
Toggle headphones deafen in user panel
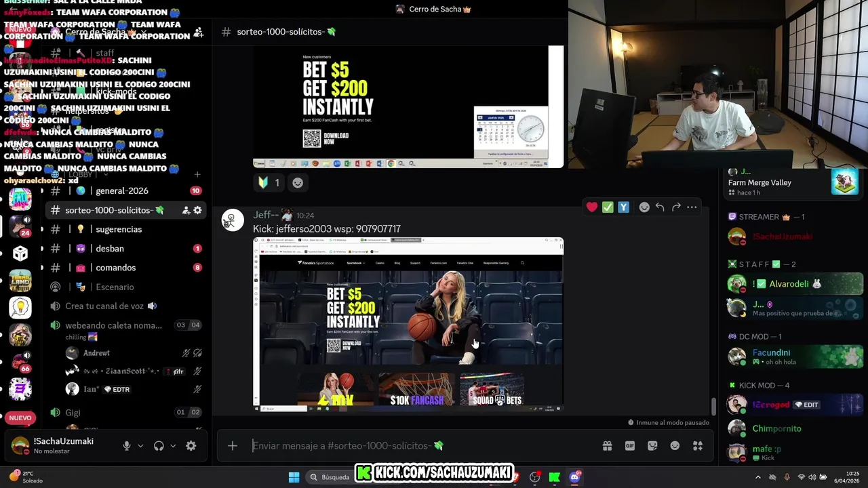pos(159,445)
